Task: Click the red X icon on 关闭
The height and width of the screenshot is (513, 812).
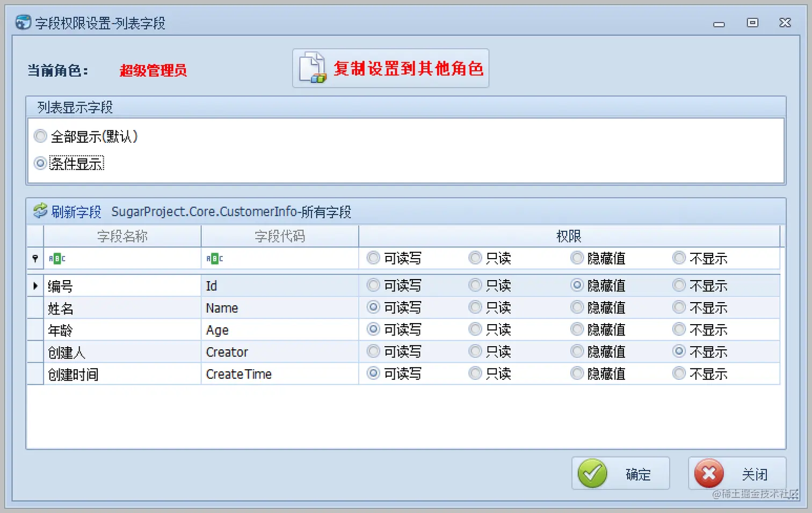Action: [709, 473]
